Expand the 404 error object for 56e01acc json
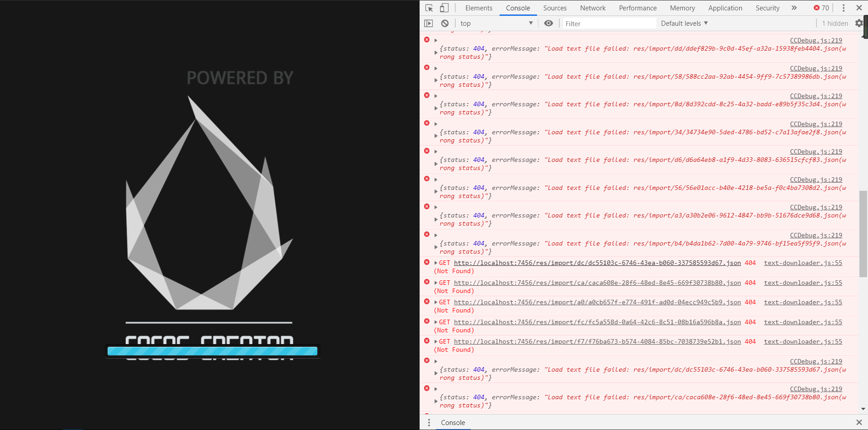The height and width of the screenshot is (430, 868). [x=436, y=192]
